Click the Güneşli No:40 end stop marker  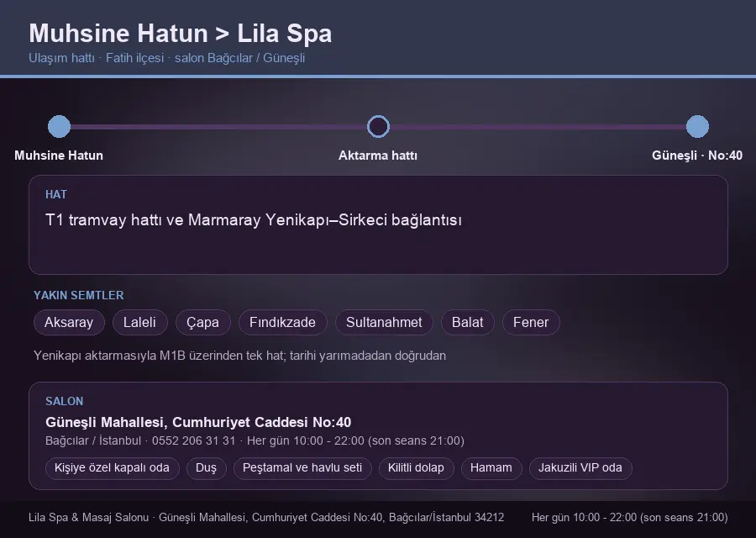pos(697,126)
